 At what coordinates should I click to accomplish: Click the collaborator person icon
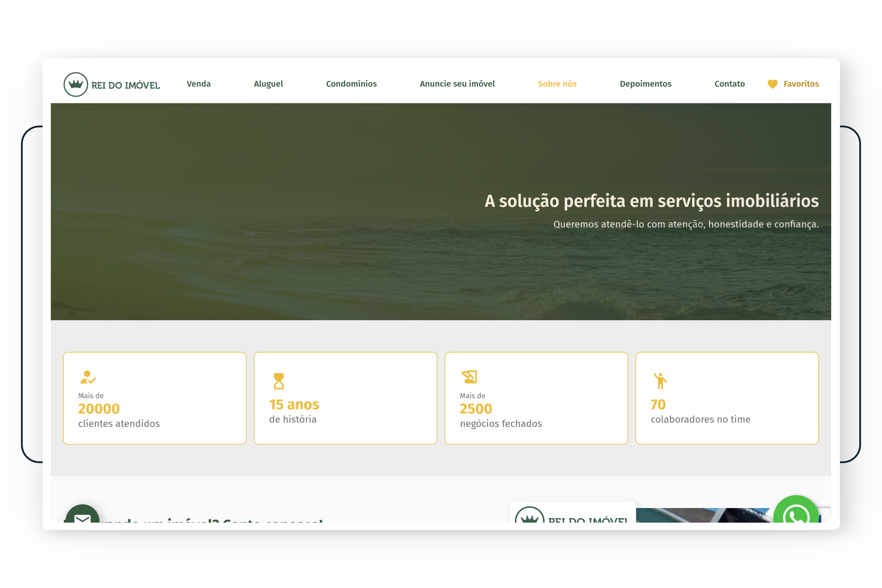(x=660, y=381)
